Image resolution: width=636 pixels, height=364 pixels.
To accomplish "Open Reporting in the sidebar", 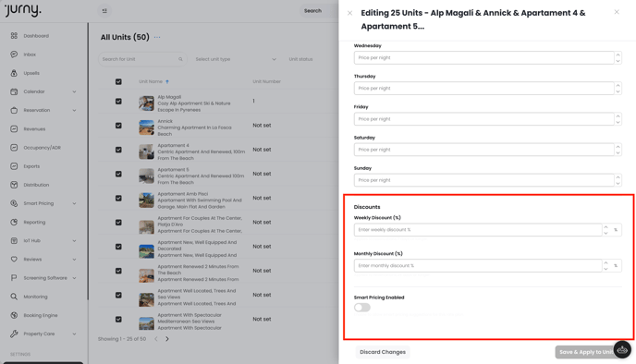I will point(34,222).
